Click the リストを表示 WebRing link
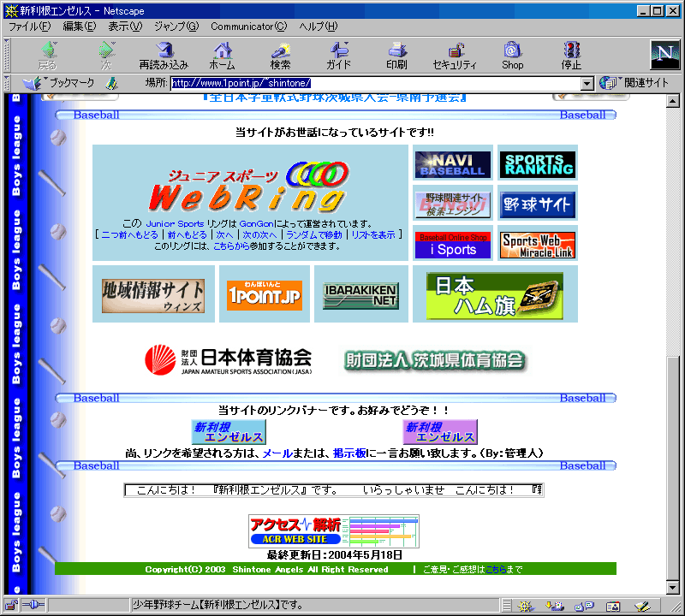685x616 pixels. [373, 235]
